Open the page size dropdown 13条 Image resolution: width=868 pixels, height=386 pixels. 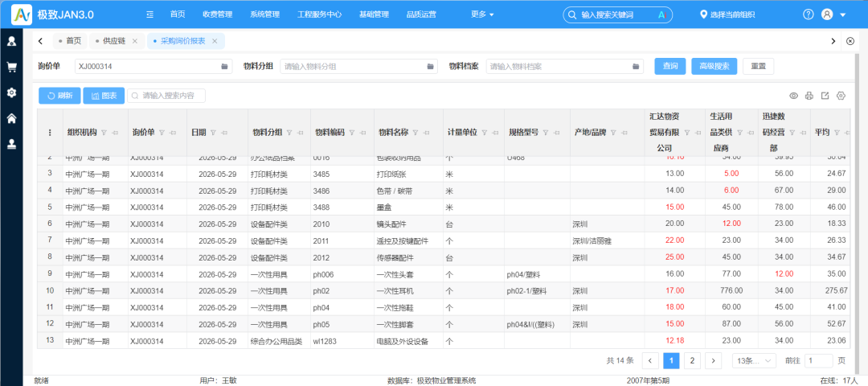click(753, 360)
